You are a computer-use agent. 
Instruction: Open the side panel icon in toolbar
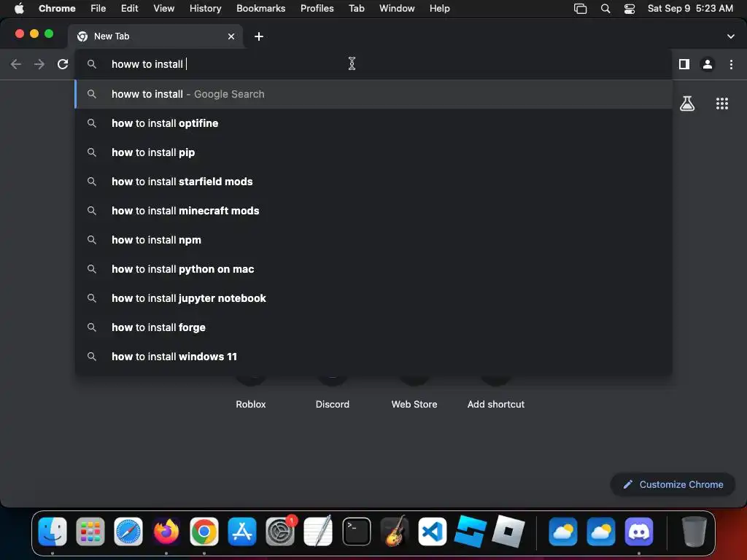click(x=684, y=64)
